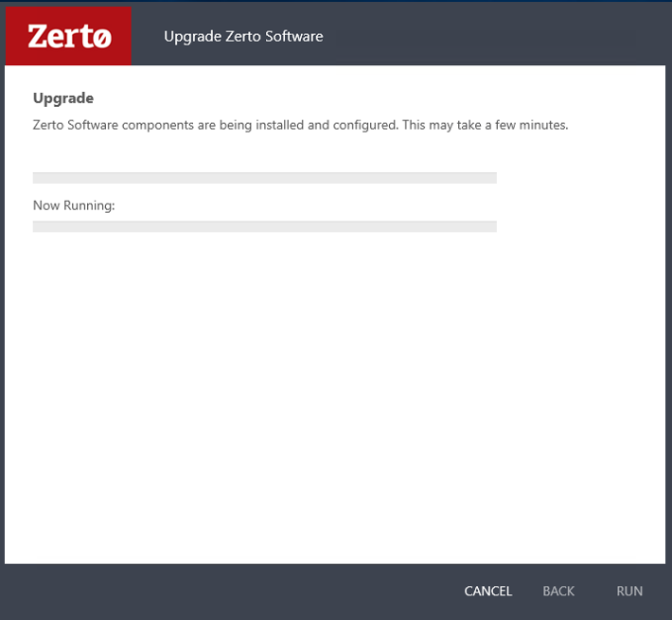
Task: Click the Zerto logo
Action: click(x=68, y=36)
